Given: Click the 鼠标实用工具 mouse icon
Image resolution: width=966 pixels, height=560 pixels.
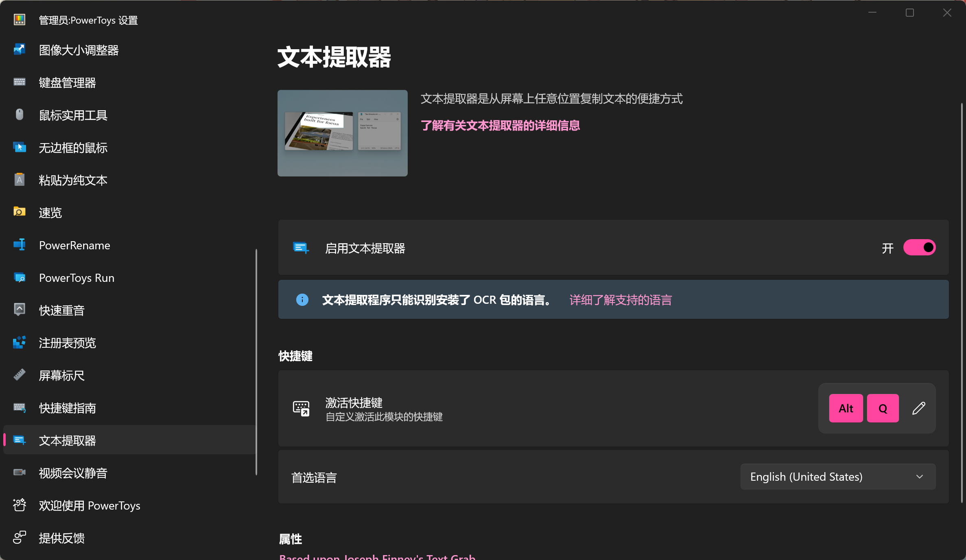Looking at the screenshot, I should [x=20, y=115].
